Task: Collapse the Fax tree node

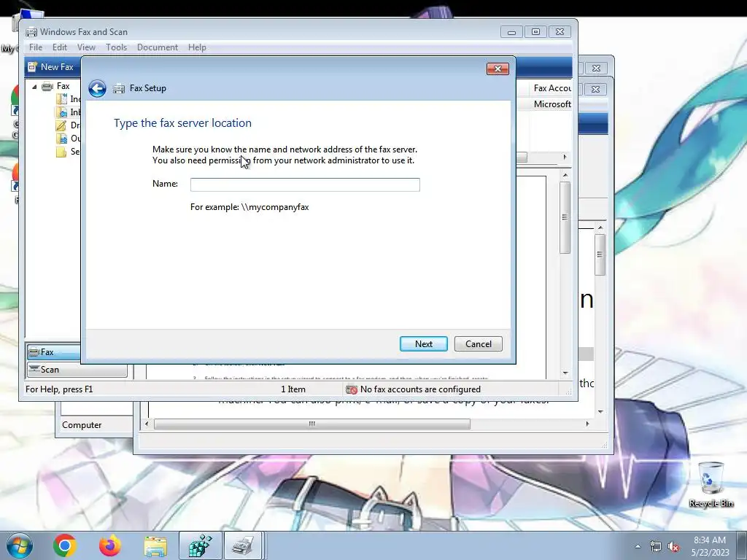Action: point(34,87)
